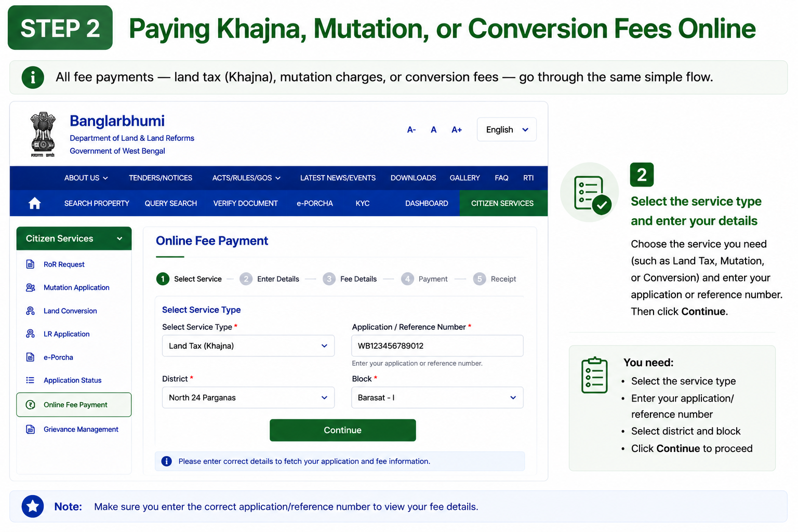Open the LR Application link

pyautogui.click(x=66, y=334)
